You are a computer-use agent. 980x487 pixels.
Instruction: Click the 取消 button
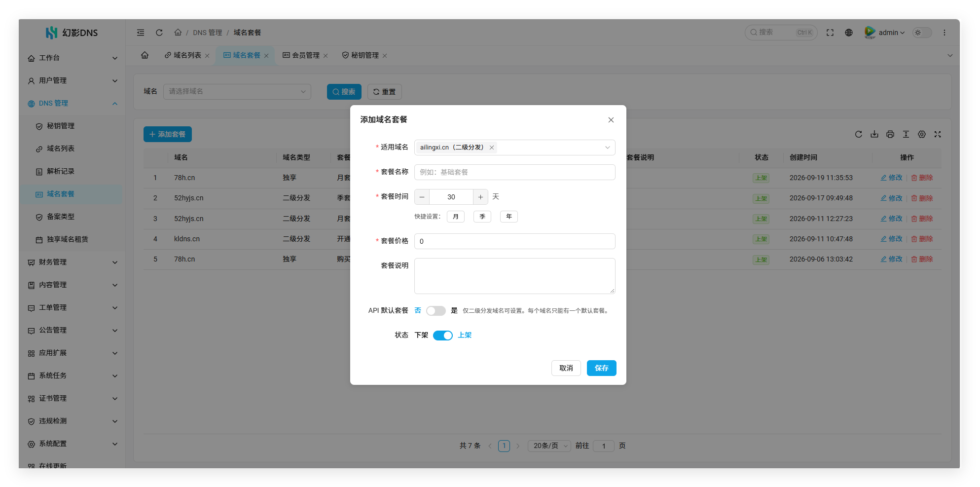coord(566,368)
